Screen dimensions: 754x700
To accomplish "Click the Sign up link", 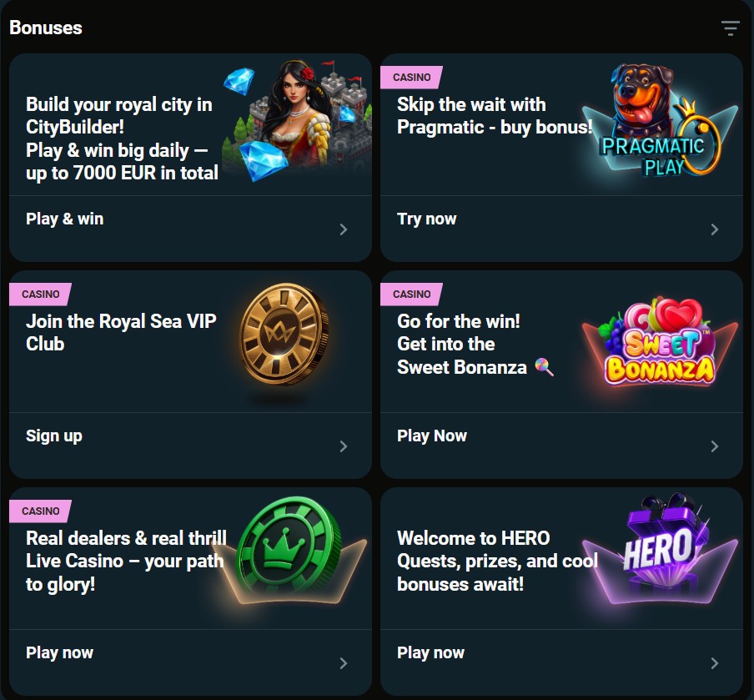I will coord(54,436).
